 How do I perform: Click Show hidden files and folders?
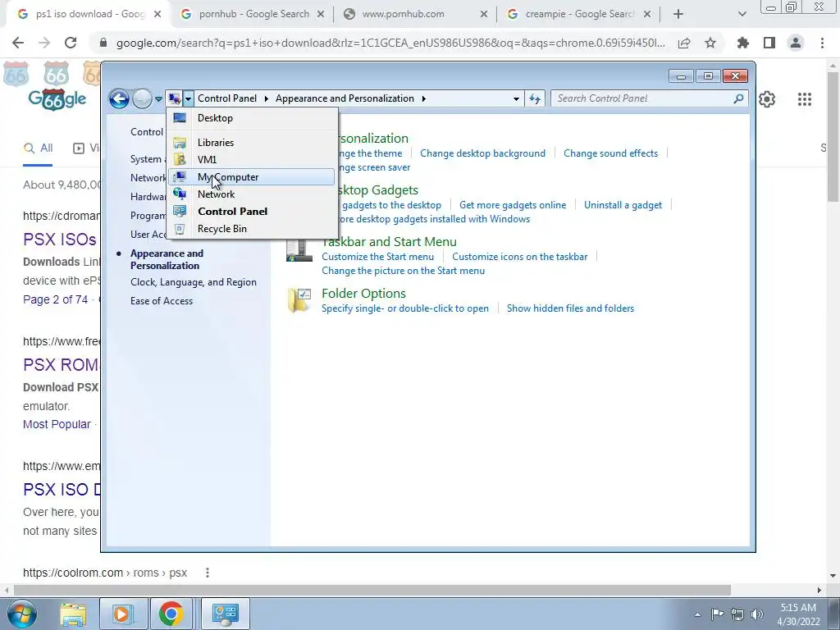pos(571,308)
